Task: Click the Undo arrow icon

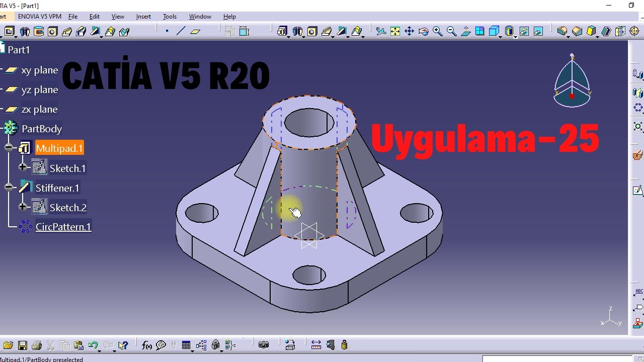Action: pyautogui.click(x=93, y=345)
